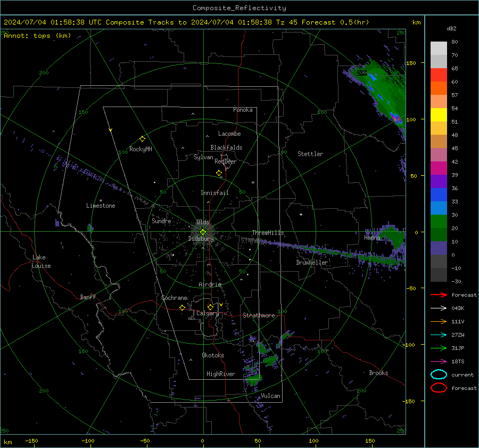Click the yellow diamond marker above Calgary
Screen dimensions: 479x448
(x=210, y=307)
